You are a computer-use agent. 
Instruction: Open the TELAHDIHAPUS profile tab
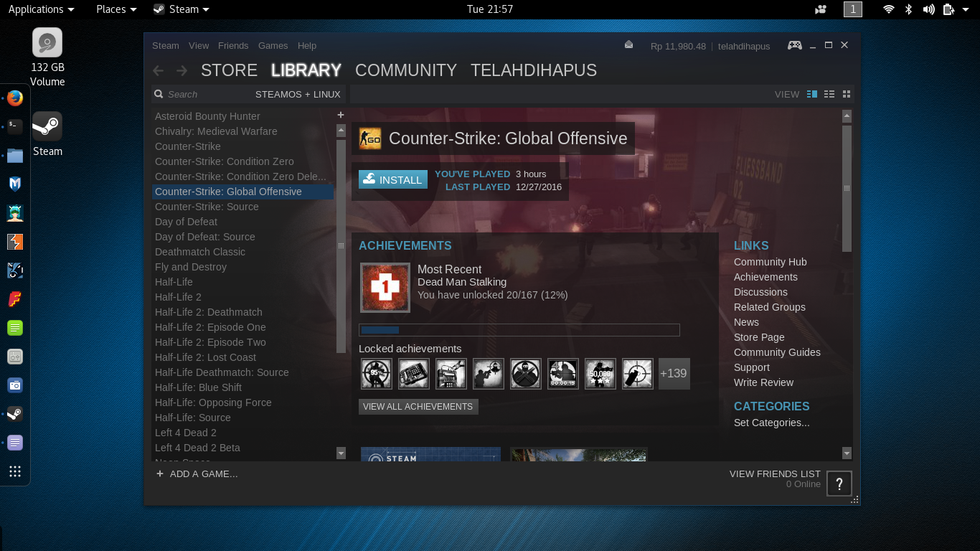(534, 70)
